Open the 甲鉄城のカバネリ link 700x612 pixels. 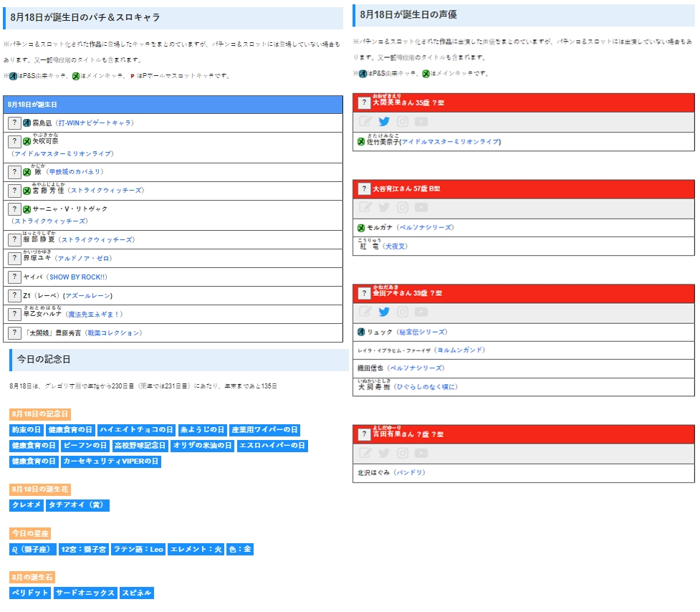coord(75,172)
